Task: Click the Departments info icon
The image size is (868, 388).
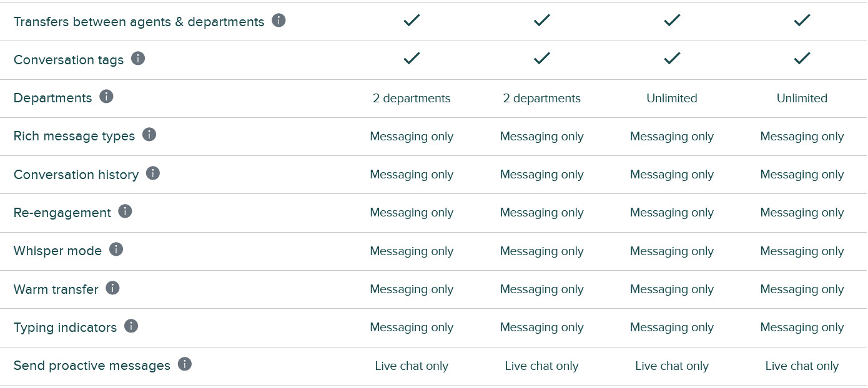Action: (x=106, y=97)
